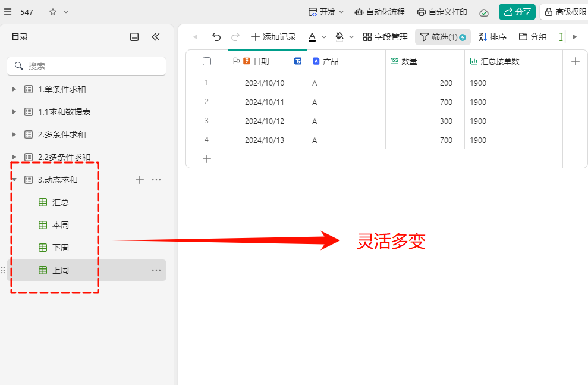
Task: Open the 开发 menu
Action: click(x=325, y=12)
